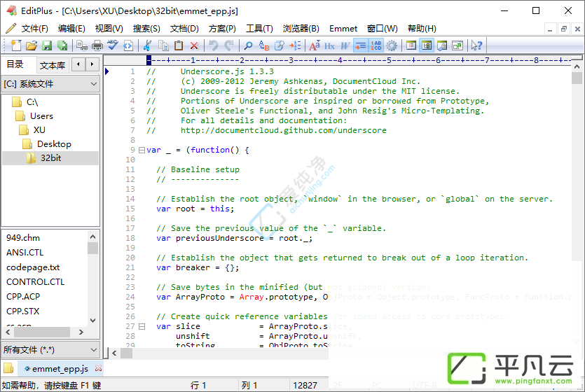This screenshot has height=392, width=585.
Task: Open the 所有文件 (*.*) filter dropdown
Action: [x=50, y=350]
